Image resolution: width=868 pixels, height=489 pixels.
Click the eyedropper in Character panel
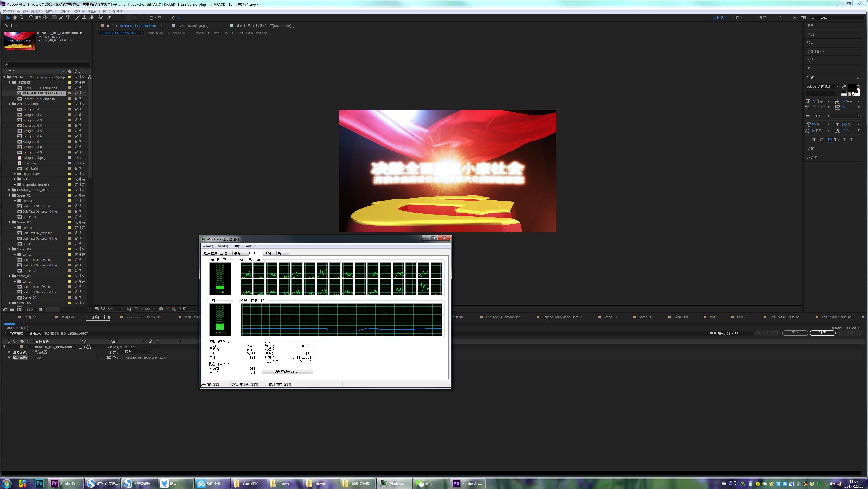coord(844,87)
